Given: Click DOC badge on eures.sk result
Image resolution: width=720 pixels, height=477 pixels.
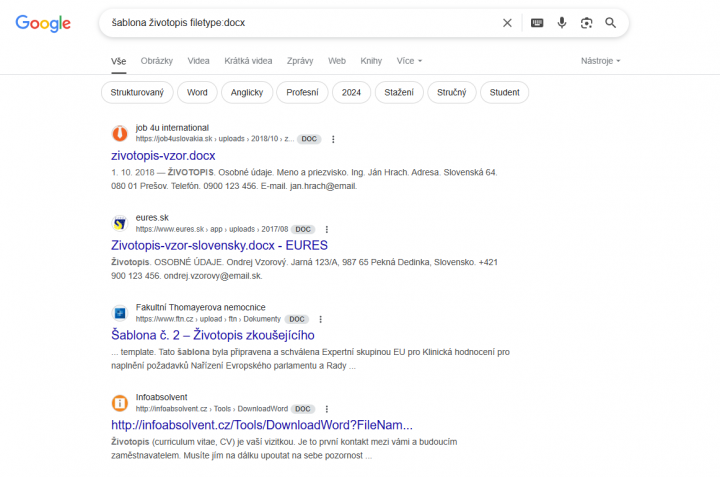Looking at the screenshot, I should 303,229.
